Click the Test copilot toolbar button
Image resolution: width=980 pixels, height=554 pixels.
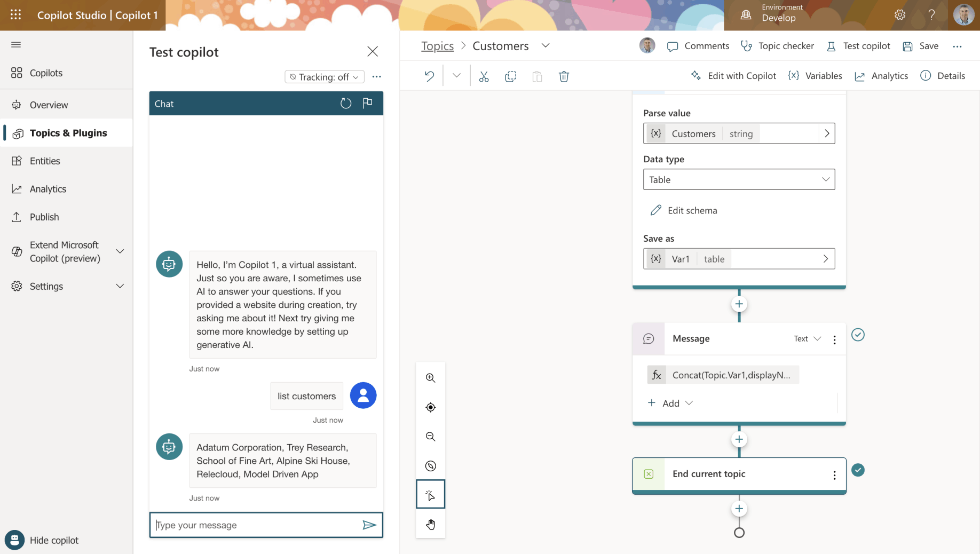click(858, 46)
